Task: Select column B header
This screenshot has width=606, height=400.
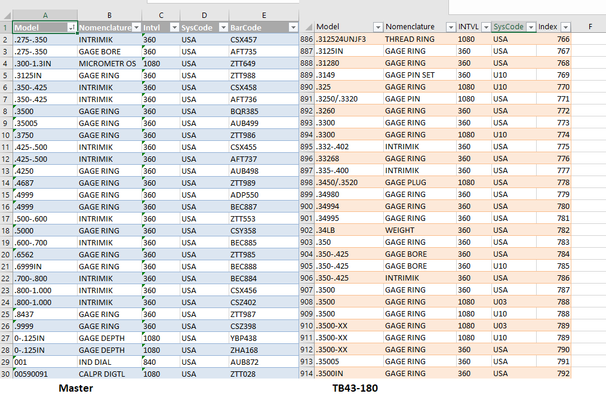Action: pos(109,15)
